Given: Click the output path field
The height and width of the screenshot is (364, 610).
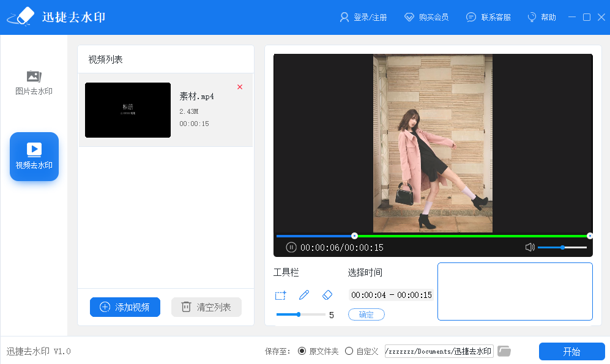Looking at the screenshot, I should point(439,351).
